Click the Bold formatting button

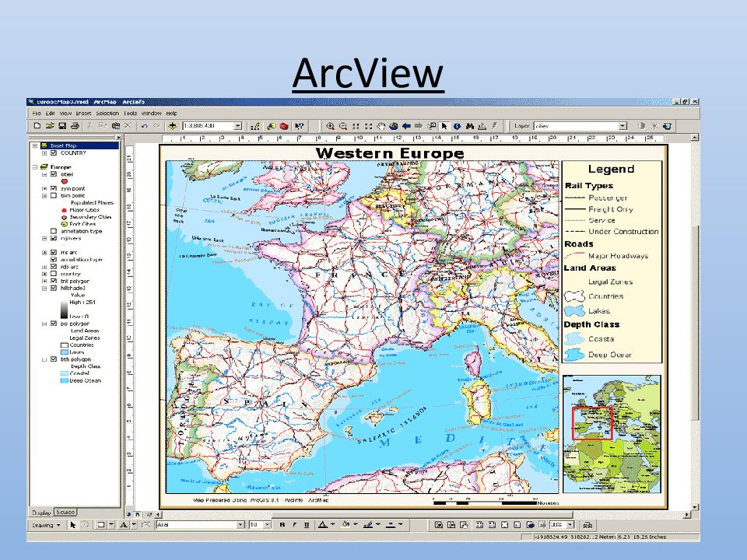282,525
